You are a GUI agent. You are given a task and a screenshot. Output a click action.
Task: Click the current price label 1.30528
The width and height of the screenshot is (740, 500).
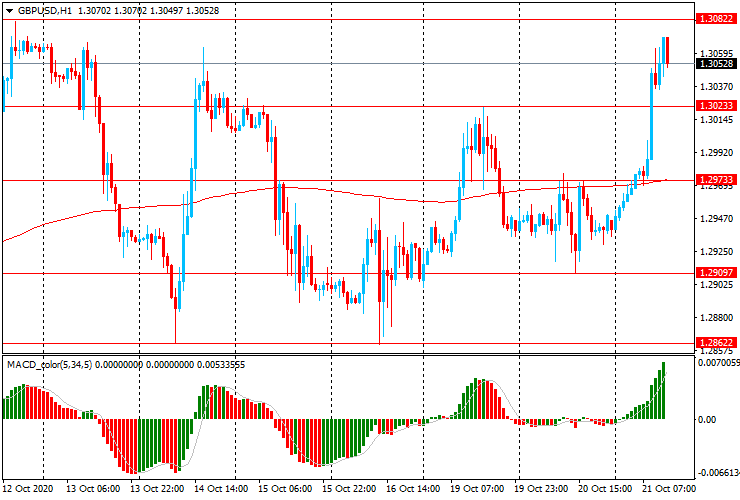click(x=716, y=64)
